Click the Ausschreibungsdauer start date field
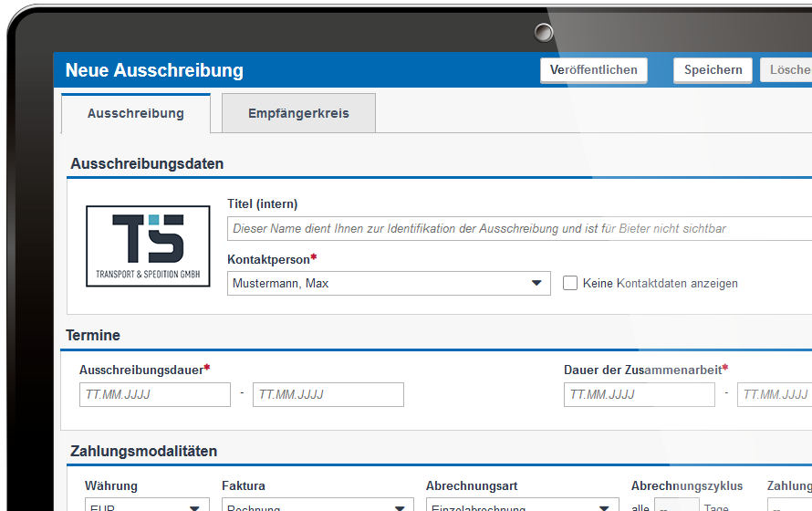 tap(155, 395)
